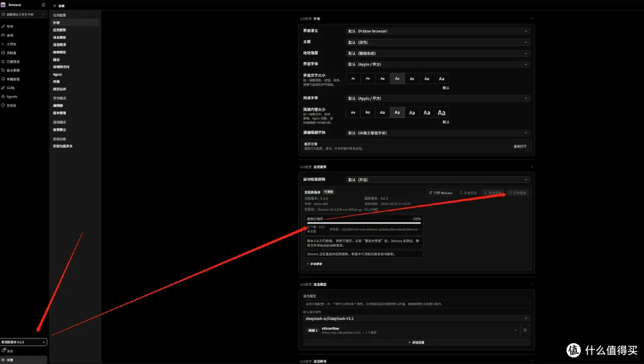Click the highlighted Aa in 阅读内容大小
The image size is (644, 364).
click(397, 113)
